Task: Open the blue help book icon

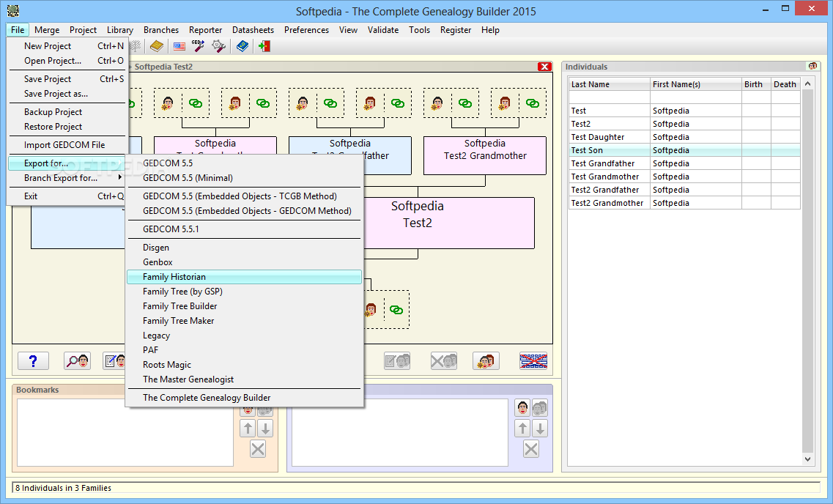Action: point(243,46)
